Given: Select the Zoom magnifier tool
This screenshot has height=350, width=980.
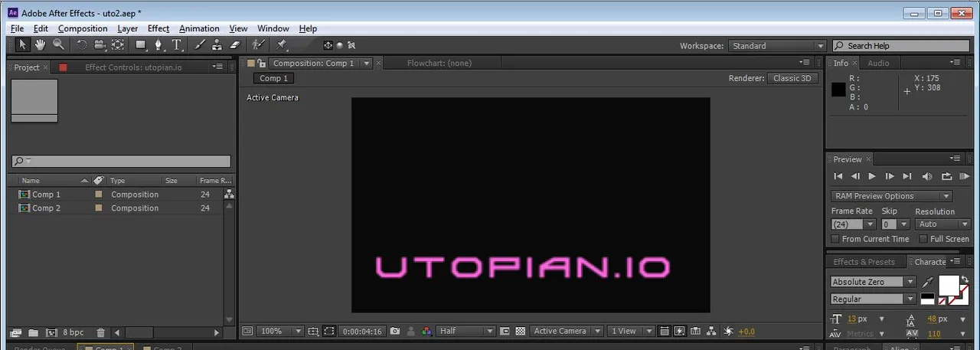Looking at the screenshot, I should point(58,45).
